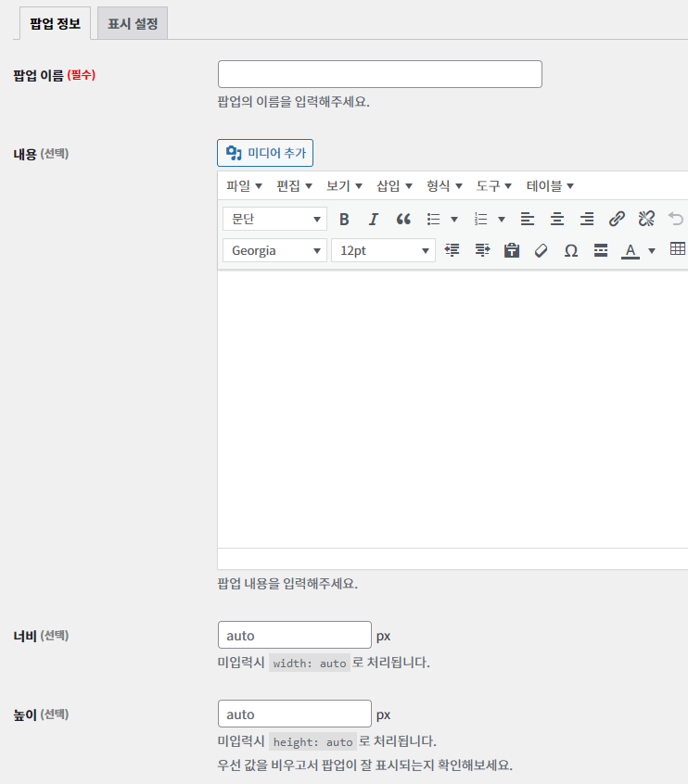Viewport: 688px width, 784px height.
Task: Click the '팝업 내용을 입력해주세요.' hint text
Action: tap(287, 584)
